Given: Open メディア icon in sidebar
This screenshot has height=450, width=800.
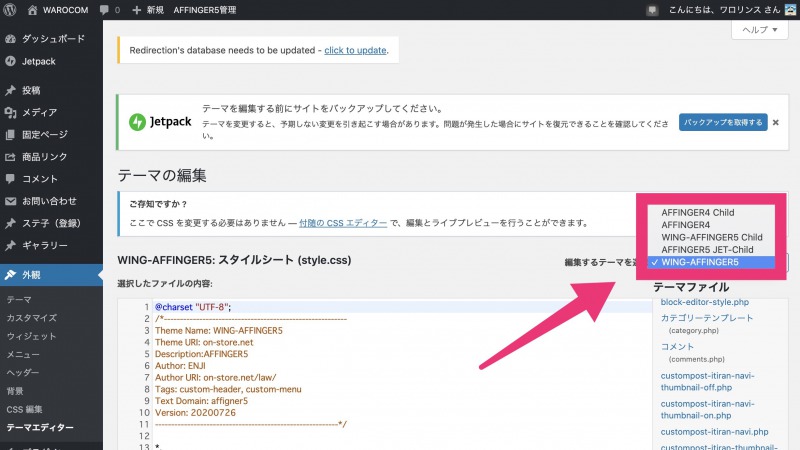Looking at the screenshot, I should pyautogui.click(x=11, y=112).
